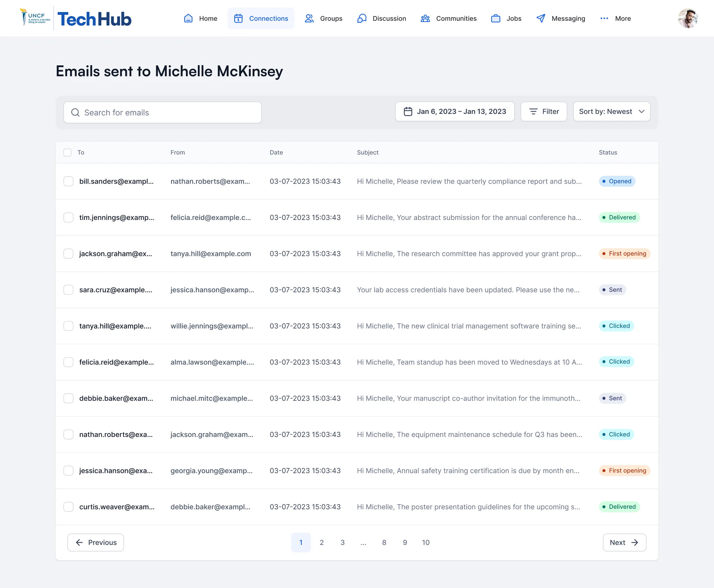The height and width of the screenshot is (588, 714).
Task: Jump to page 9
Action: (405, 543)
